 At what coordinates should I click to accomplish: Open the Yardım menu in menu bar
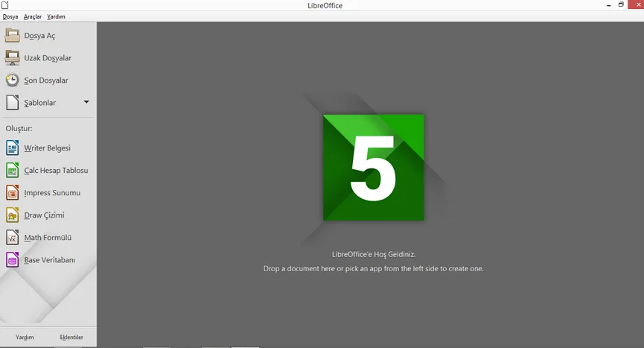click(56, 17)
